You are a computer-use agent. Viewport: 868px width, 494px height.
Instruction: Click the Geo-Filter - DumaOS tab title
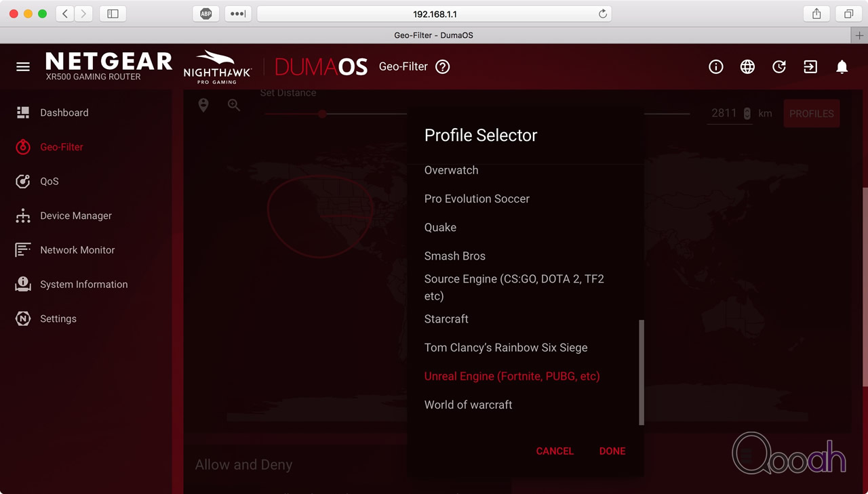[x=433, y=35]
